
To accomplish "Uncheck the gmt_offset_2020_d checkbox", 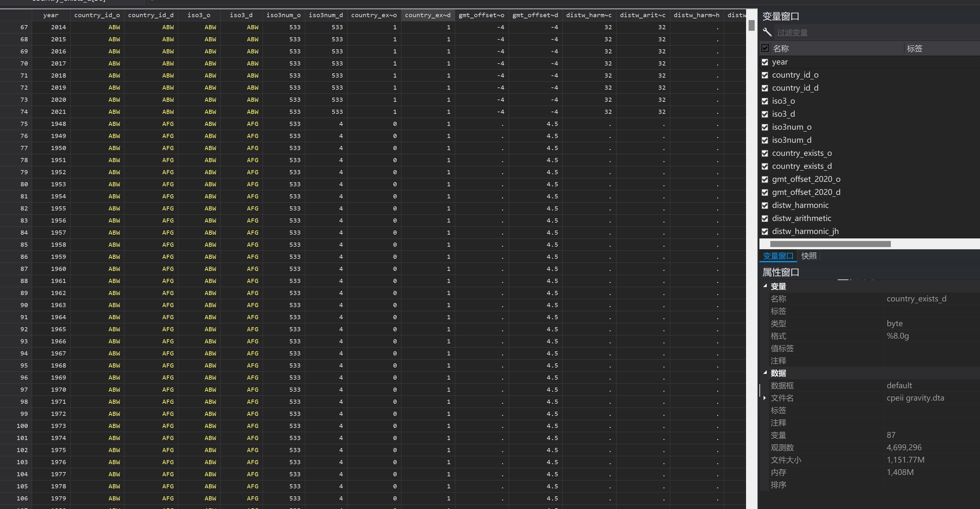I will click(765, 192).
